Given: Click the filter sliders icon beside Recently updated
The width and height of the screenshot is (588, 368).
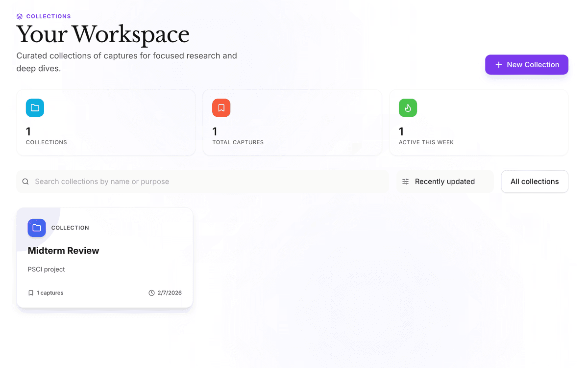Looking at the screenshot, I should (x=405, y=182).
